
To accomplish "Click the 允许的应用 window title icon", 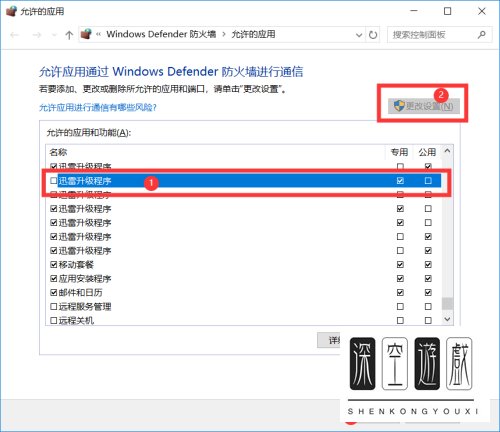I will pyautogui.click(x=11, y=11).
